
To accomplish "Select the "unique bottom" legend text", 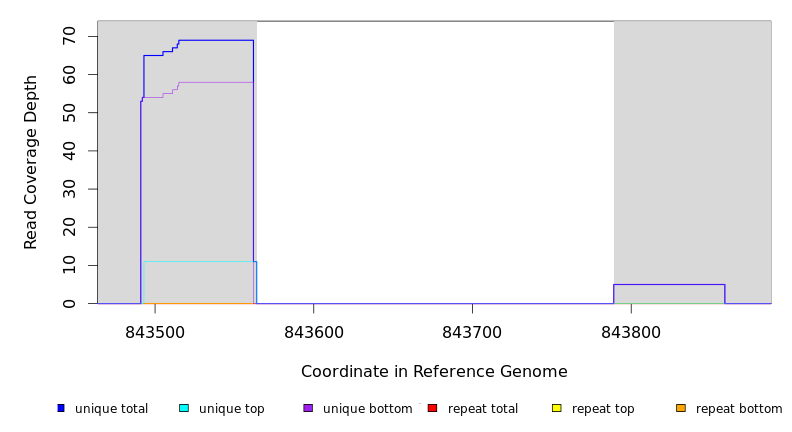I will coord(367,409).
